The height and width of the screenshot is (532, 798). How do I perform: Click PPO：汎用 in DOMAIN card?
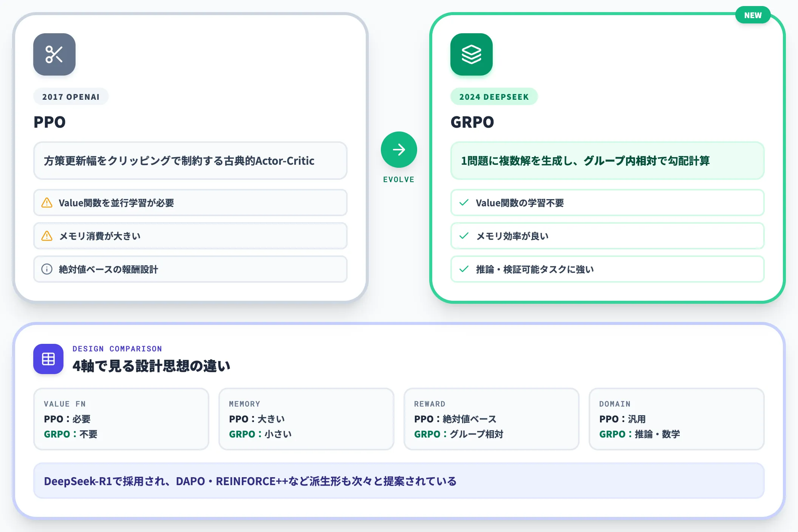pyautogui.click(x=622, y=419)
